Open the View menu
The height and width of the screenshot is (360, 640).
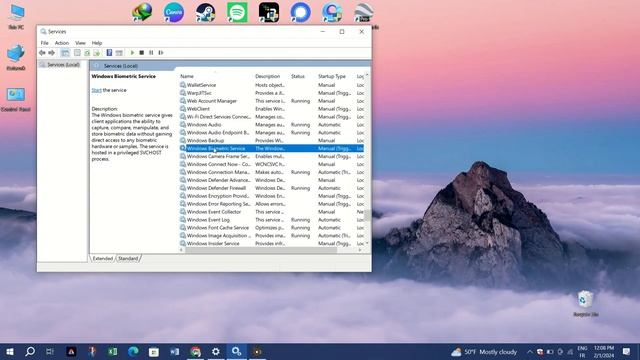tap(80, 43)
